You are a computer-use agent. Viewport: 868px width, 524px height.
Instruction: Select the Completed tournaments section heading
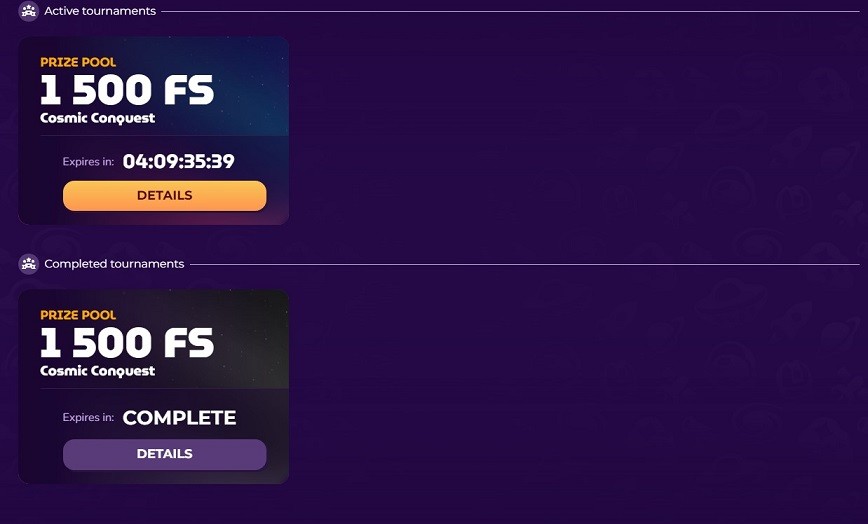pos(114,264)
